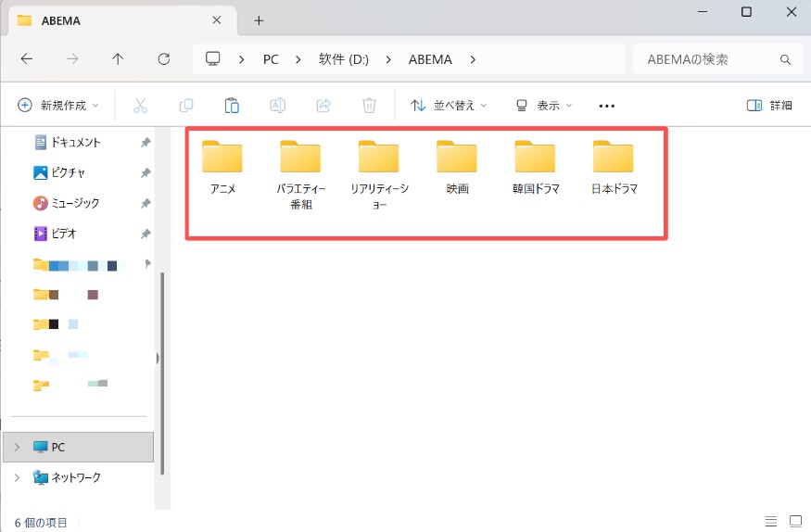This screenshot has height=532, width=811.
Task: Switch to details list view in status bar
Action: (771, 521)
